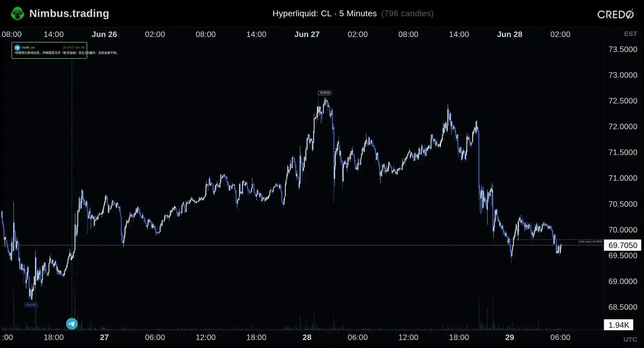Click the Telegram marker on the time axis
The height and width of the screenshot is (348, 644).
coord(72,324)
